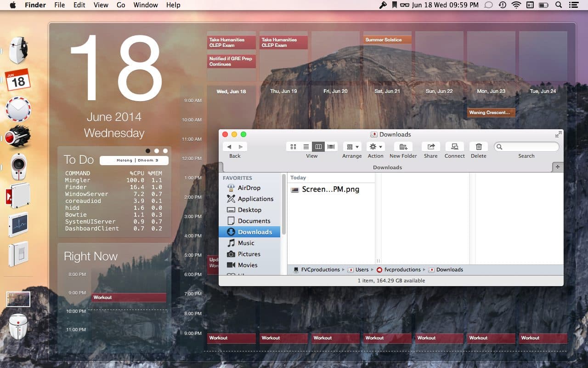Screen dimensions: 588x368
Task: Select the Screen…PM.png file
Action: (x=330, y=189)
